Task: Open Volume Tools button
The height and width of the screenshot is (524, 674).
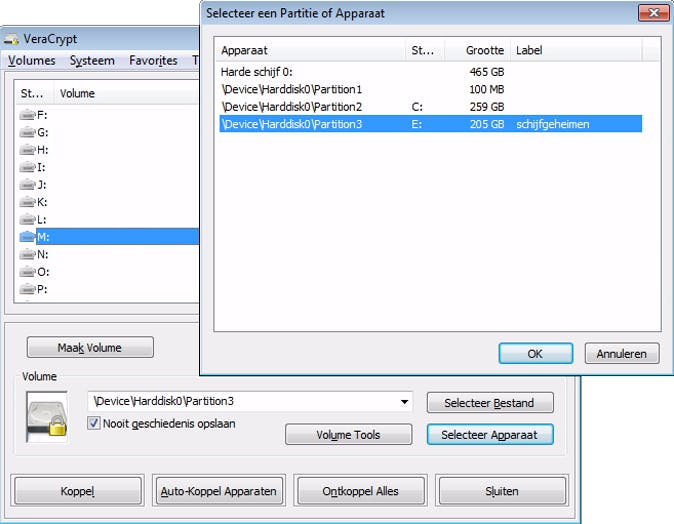Action: pyautogui.click(x=348, y=435)
